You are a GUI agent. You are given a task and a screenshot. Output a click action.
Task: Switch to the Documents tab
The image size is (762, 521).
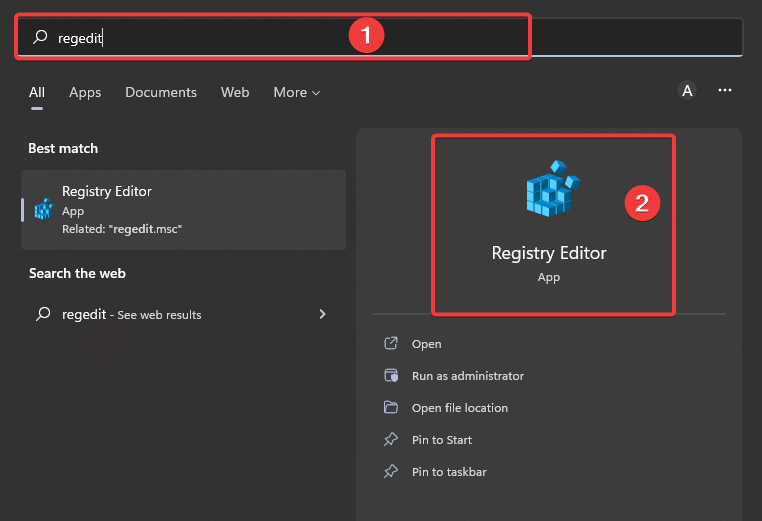click(161, 92)
